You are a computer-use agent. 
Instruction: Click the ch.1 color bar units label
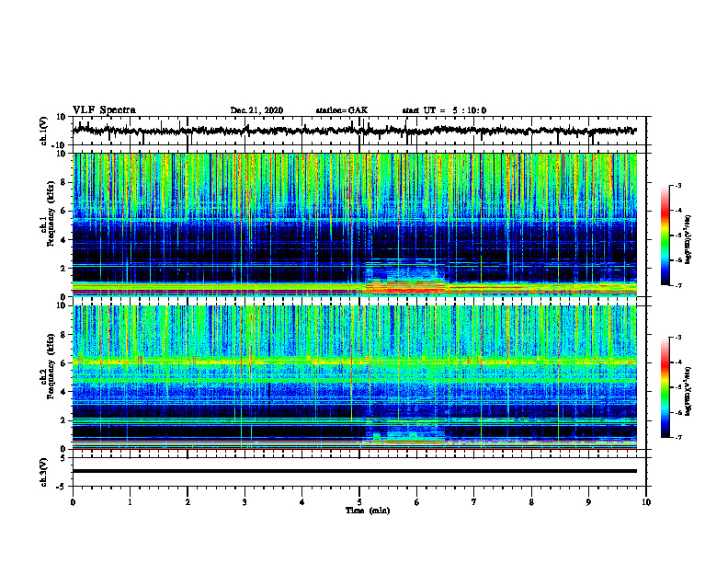[x=688, y=240]
